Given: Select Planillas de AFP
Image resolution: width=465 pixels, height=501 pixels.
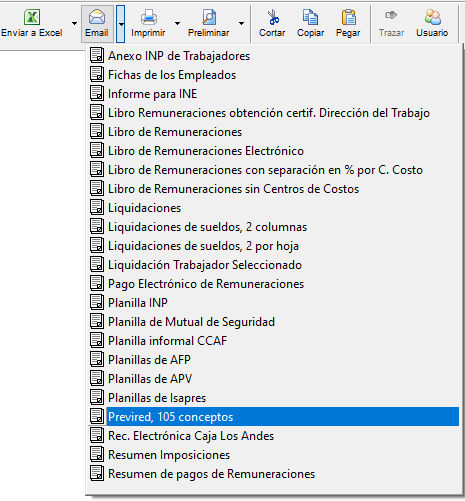Looking at the screenshot, I should click(x=273, y=360).
